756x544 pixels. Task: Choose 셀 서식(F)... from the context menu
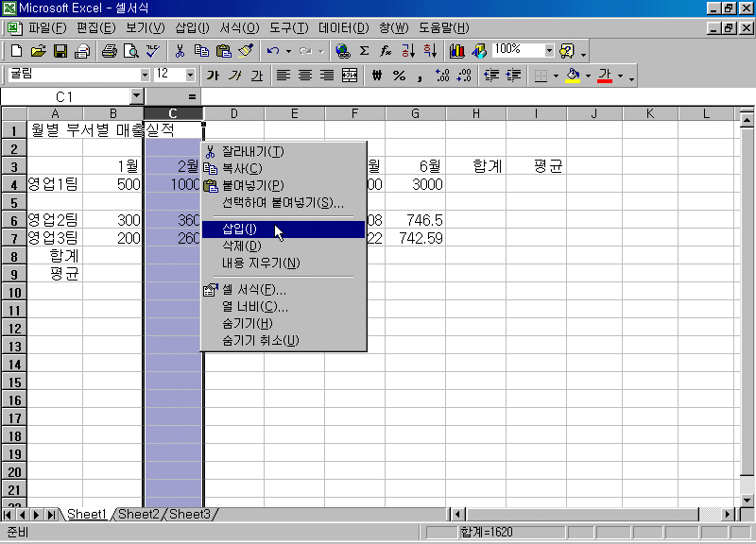tap(283, 290)
